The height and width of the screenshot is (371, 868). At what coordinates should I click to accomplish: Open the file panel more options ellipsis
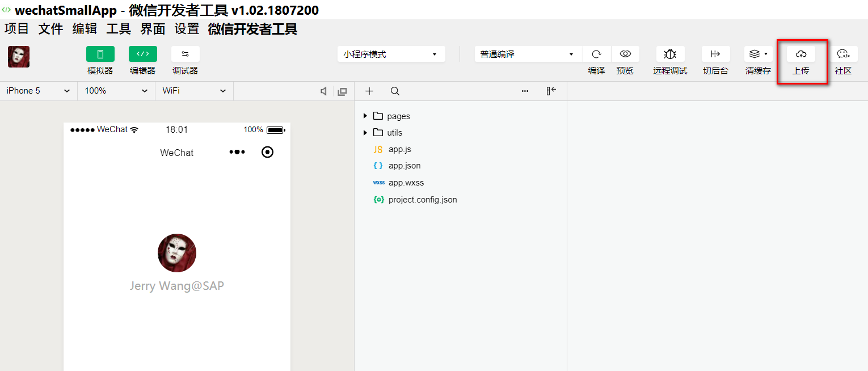[525, 91]
